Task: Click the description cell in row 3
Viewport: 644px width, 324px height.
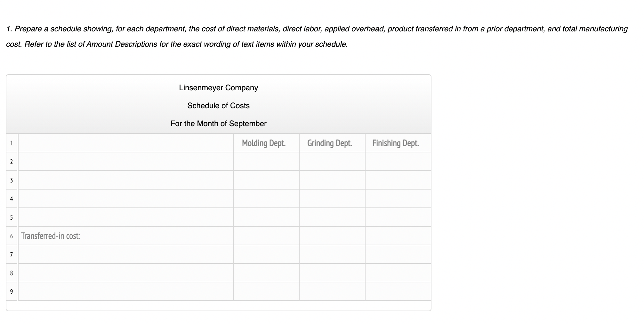Action: pyautogui.click(x=125, y=180)
